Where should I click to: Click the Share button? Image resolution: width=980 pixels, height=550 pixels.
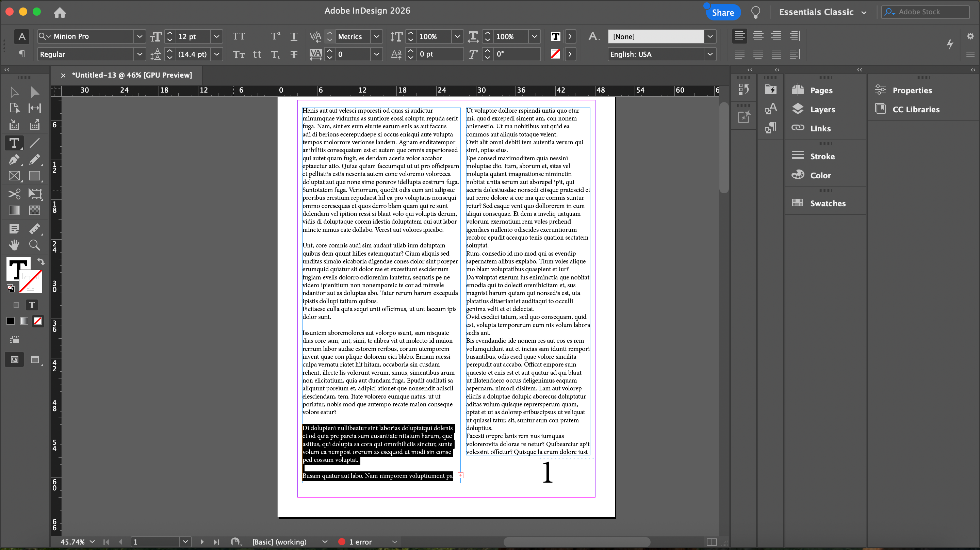[x=723, y=13]
